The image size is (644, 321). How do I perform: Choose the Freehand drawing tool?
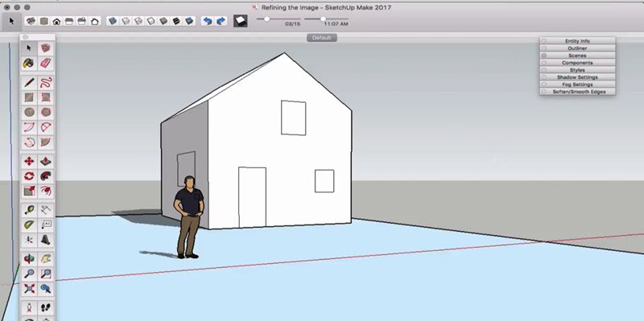pos(46,82)
